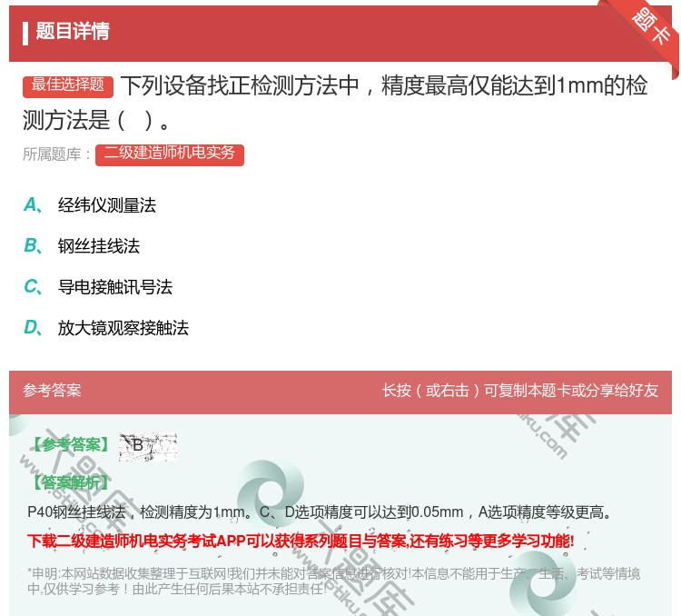The image size is (681, 616).
Task: Select option D 放大镜观察接触法
Action: (106, 328)
